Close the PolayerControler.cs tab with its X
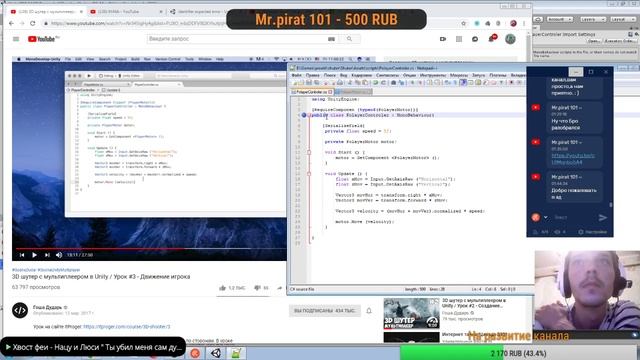The image size is (640, 360). point(331,92)
